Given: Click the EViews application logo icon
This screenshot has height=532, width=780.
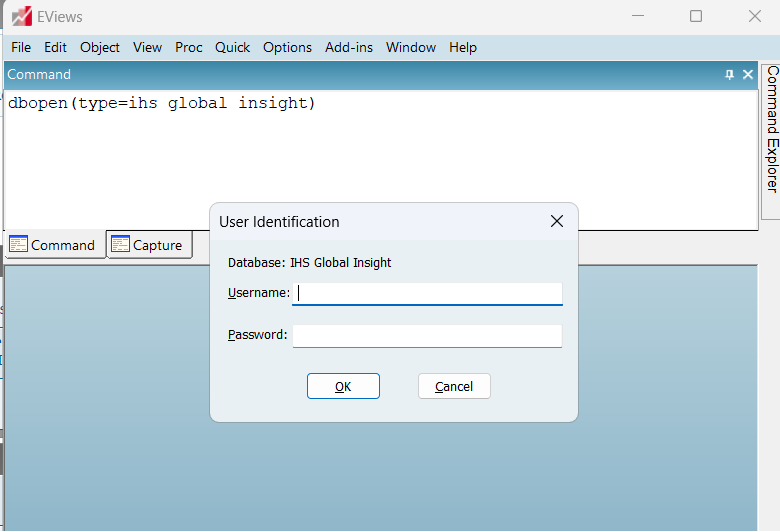Looking at the screenshot, I should click(x=21, y=16).
